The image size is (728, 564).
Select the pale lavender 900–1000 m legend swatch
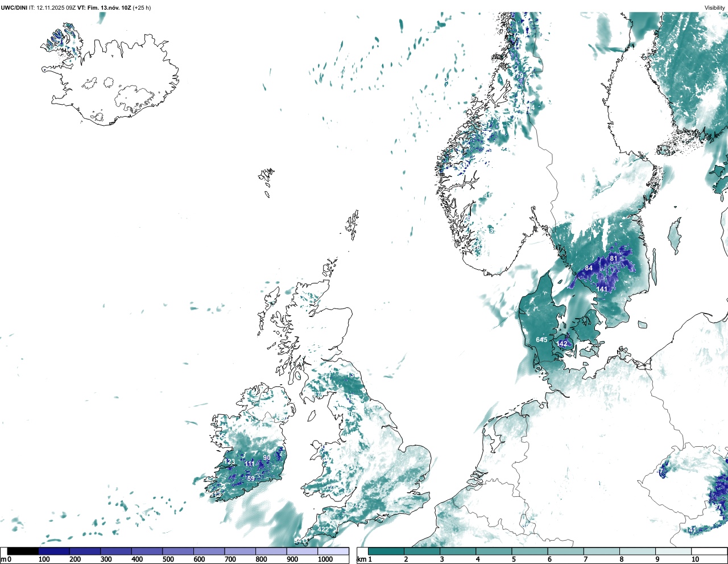click(x=302, y=551)
